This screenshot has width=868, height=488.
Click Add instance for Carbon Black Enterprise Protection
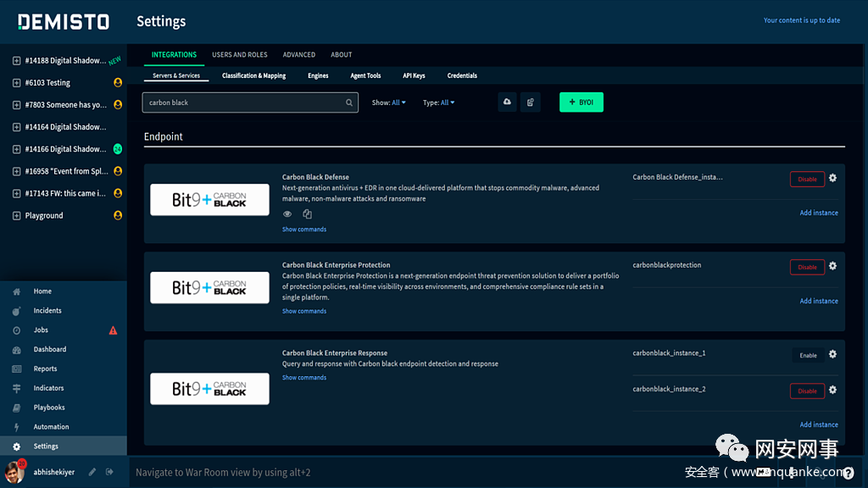tap(818, 301)
